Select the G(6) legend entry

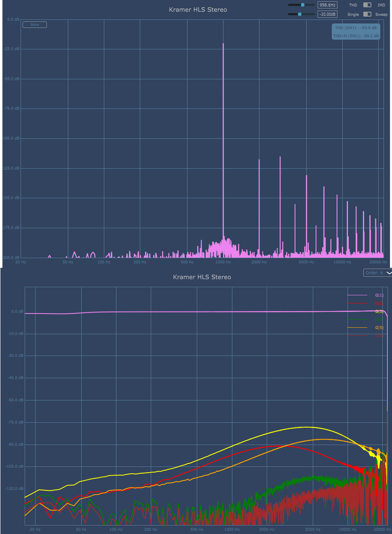coord(365,336)
